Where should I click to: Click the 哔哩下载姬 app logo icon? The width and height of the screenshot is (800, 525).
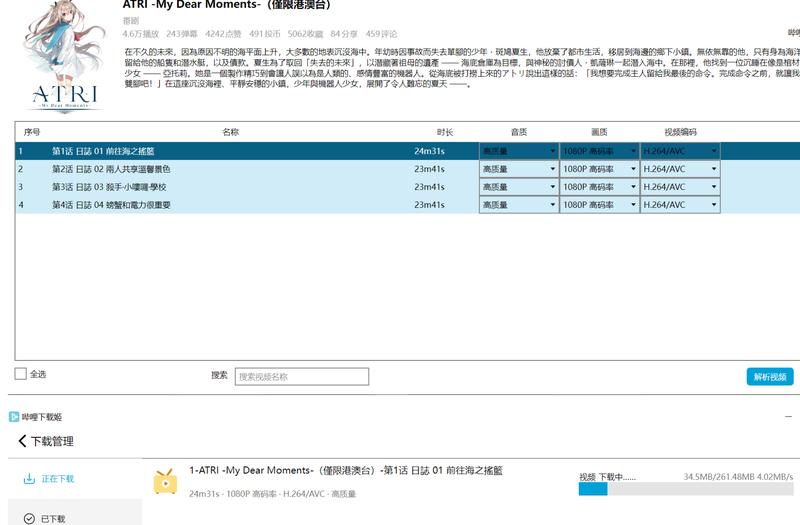pyautogui.click(x=14, y=417)
